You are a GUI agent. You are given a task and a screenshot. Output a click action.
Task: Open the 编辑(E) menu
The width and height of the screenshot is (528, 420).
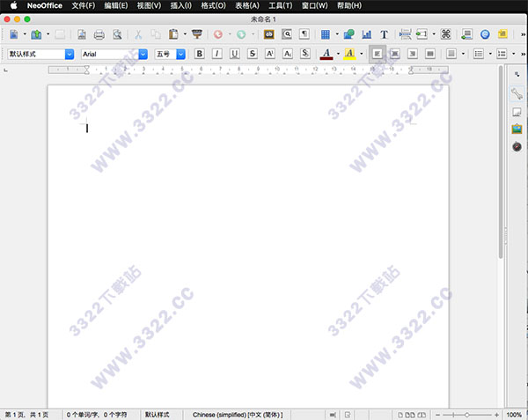[116, 6]
